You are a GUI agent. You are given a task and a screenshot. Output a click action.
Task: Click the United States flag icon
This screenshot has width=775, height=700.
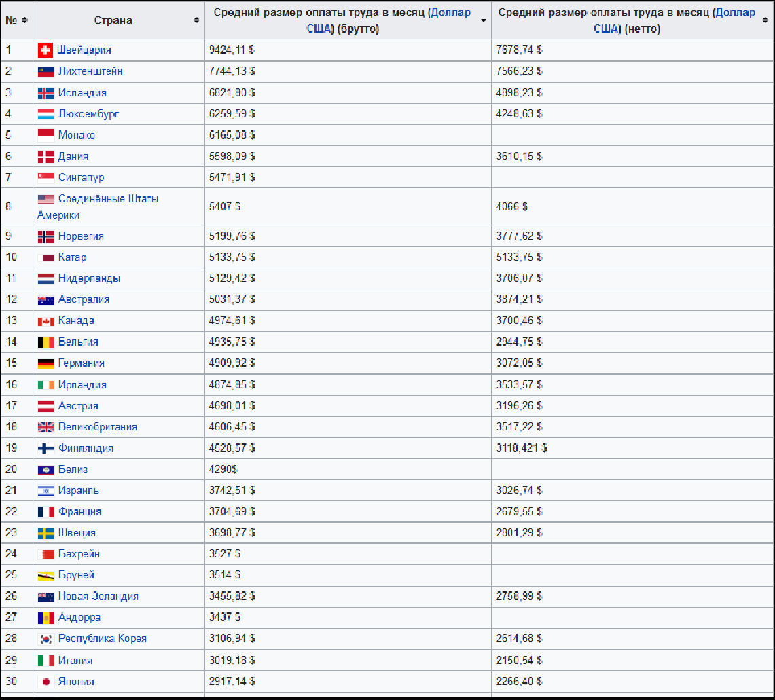pos(46,199)
